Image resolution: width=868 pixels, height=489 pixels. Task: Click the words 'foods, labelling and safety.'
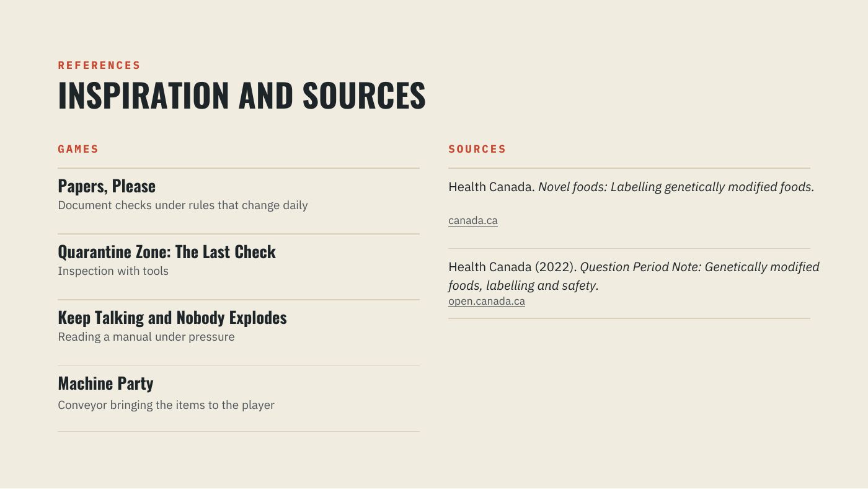pos(523,285)
